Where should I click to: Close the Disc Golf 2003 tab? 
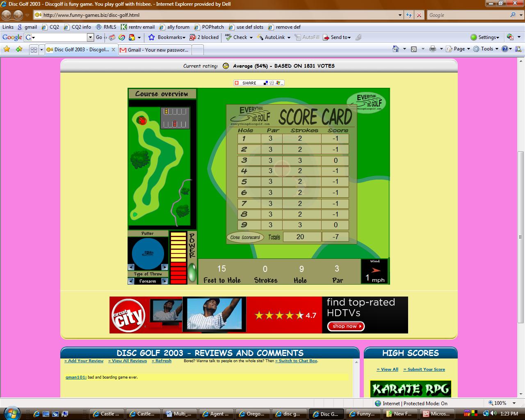point(114,50)
